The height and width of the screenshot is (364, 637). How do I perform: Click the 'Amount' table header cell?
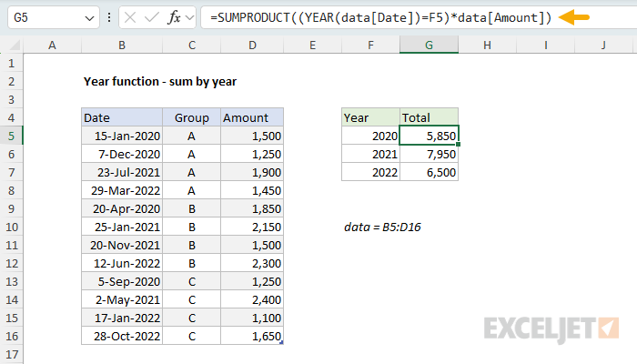tap(252, 117)
